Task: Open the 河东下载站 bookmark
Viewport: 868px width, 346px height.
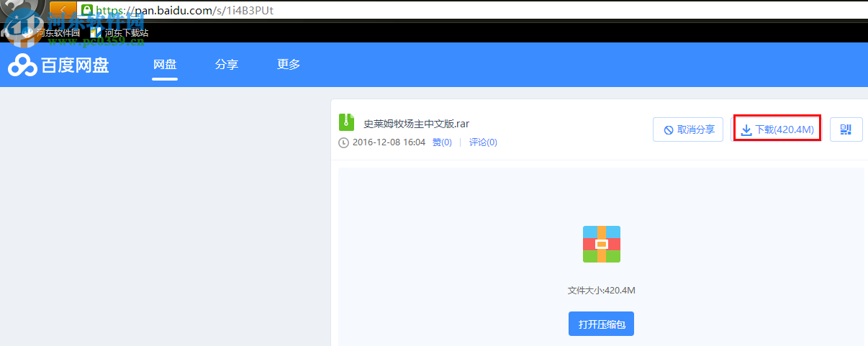Action: (x=119, y=32)
